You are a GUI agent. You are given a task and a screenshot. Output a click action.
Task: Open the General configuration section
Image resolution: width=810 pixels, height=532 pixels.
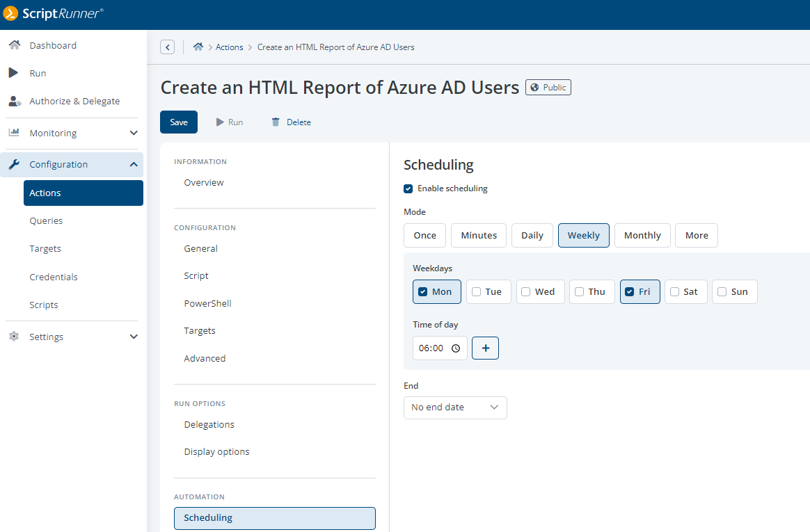[200, 249]
